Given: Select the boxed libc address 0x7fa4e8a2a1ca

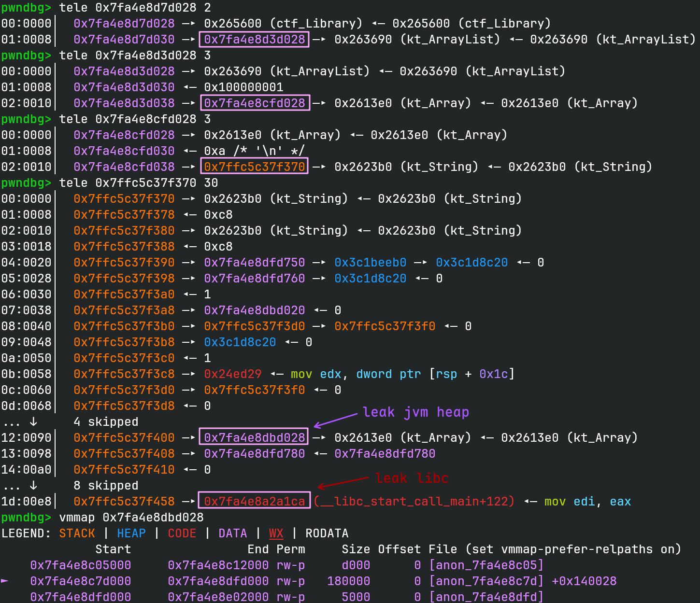Looking at the screenshot, I should (254, 501).
